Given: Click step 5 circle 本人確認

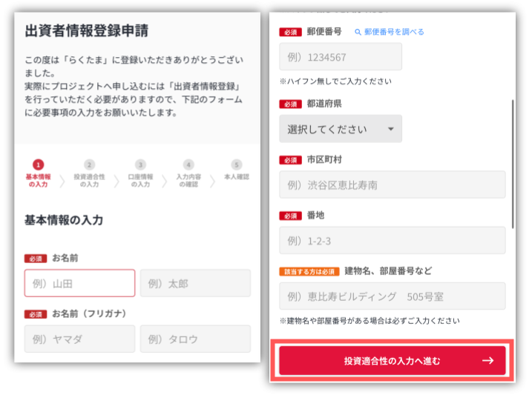Looking at the screenshot, I should point(236,165).
